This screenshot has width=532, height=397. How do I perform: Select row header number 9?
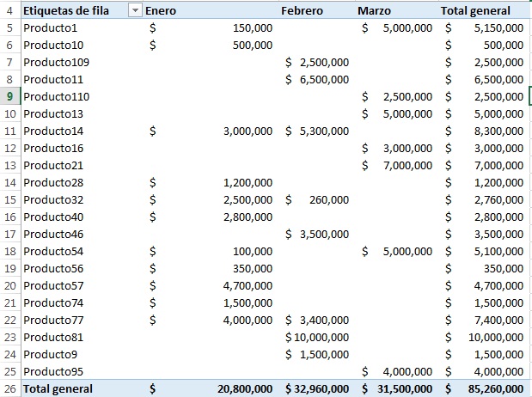click(x=10, y=96)
